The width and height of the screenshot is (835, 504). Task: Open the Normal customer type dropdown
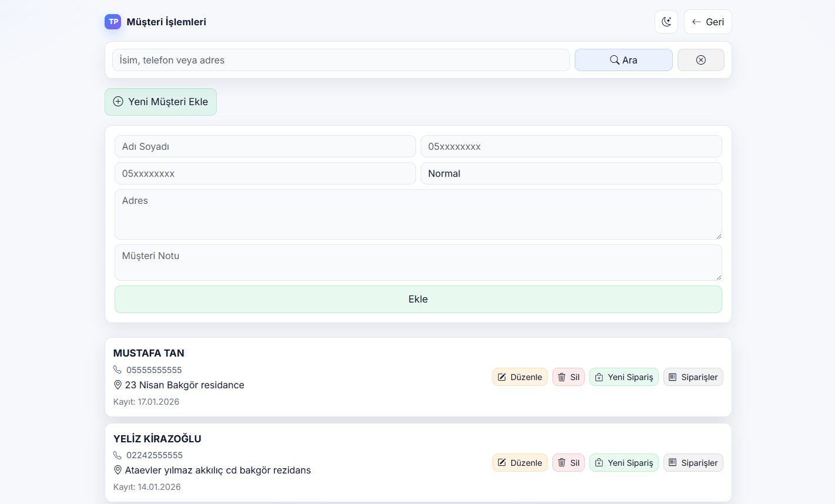571,173
